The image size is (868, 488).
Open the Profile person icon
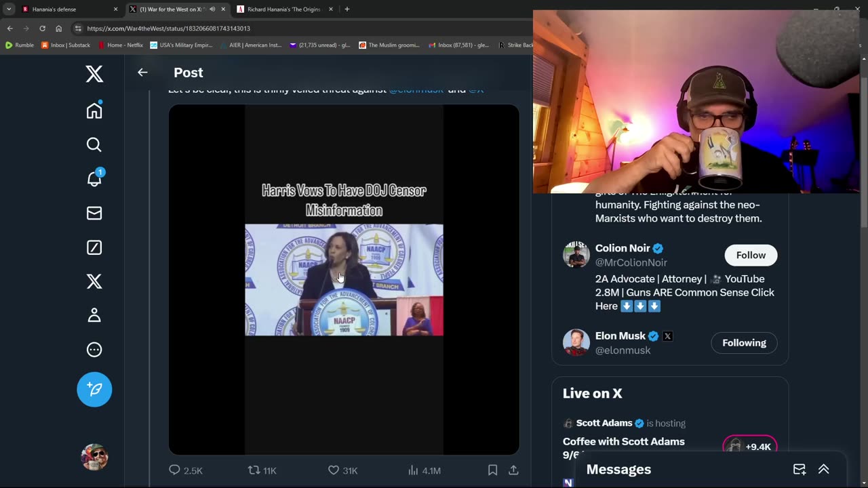tap(94, 315)
